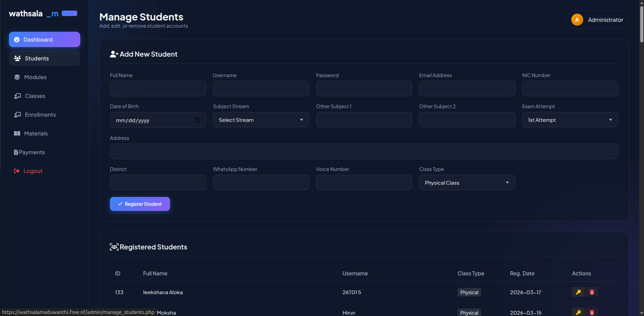644x316 pixels.
Task: Click the page's vertical scrollbar thumb
Action: [642, 24]
